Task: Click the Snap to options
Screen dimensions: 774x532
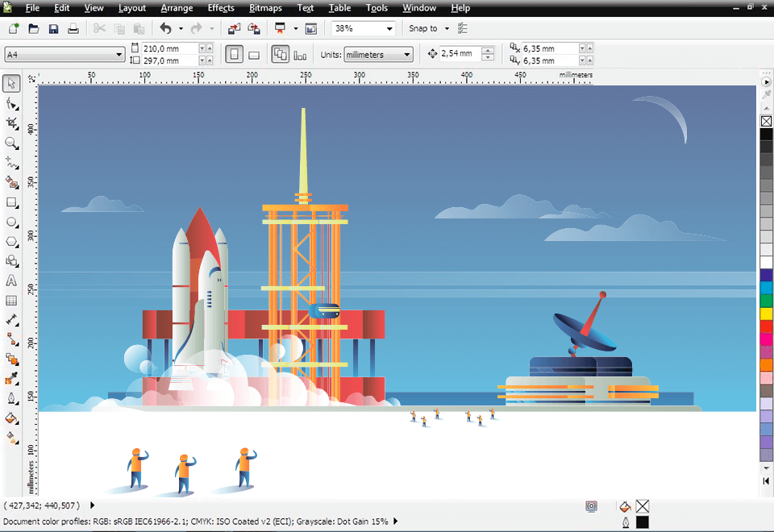Action: pyautogui.click(x=427, y=28)
